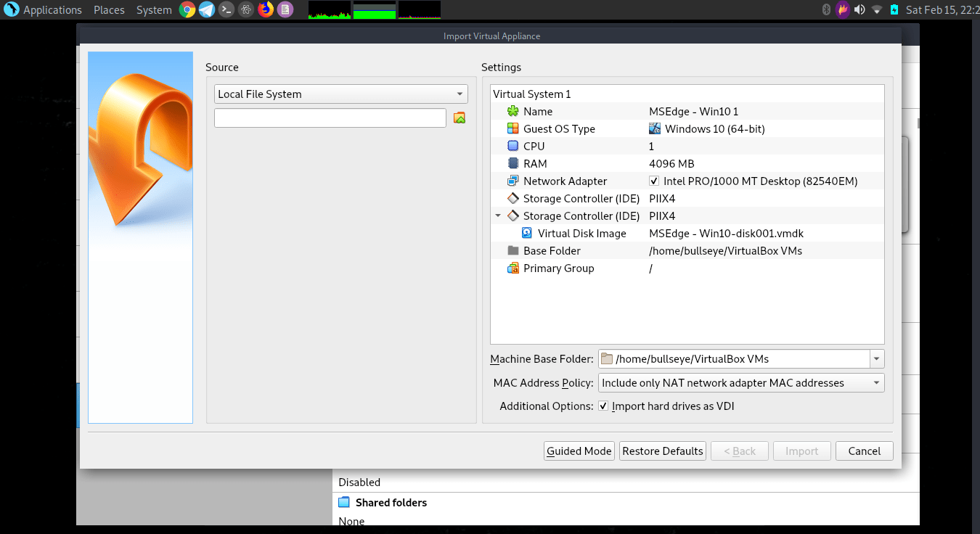
Task: Open the CPU usage monitor graph
Action: 330,9
